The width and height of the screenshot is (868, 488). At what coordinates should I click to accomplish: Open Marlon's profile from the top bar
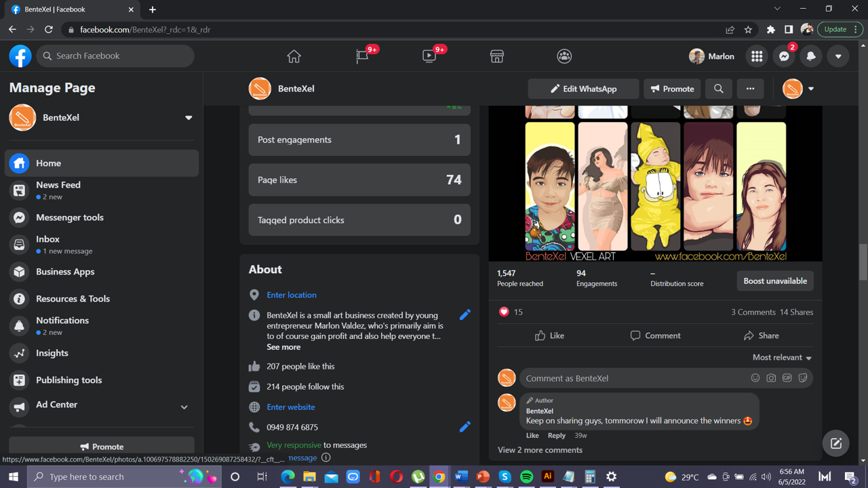click(712, 56)
